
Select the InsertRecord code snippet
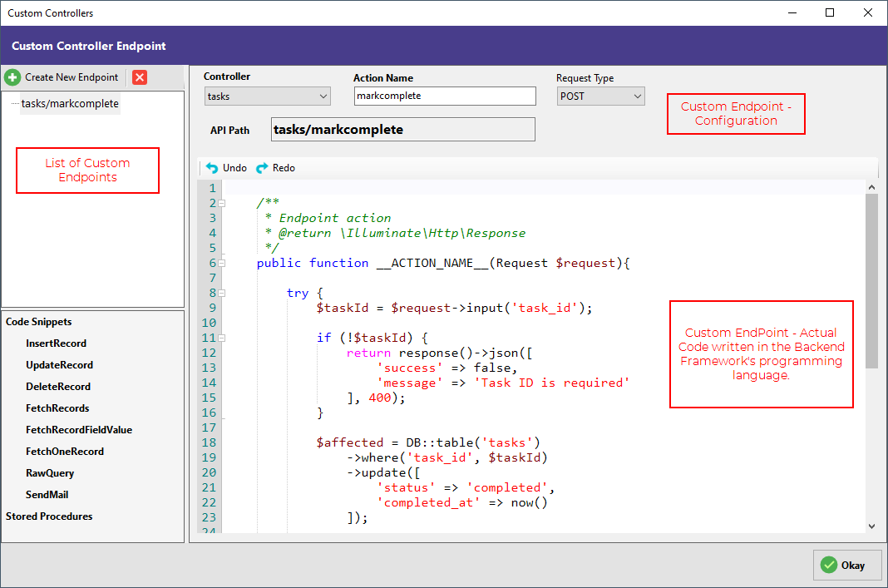56,343
